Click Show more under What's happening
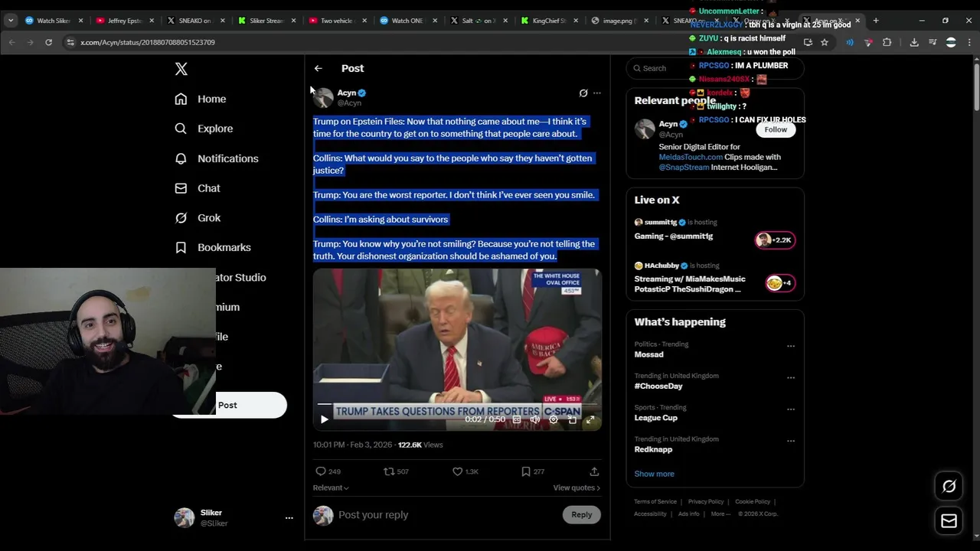 (x=655, y=474)
